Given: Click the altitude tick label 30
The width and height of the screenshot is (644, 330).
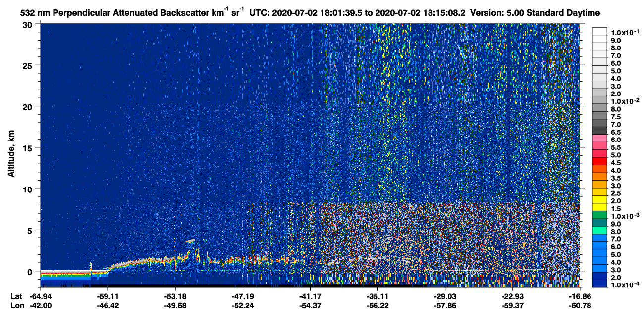Looking at the screenshot, I should (x=28, y=24).
